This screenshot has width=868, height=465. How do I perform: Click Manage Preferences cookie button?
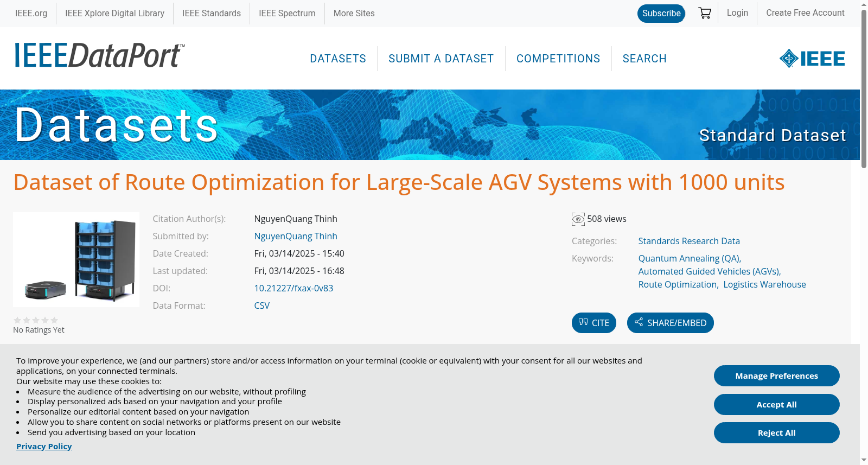pos(777,376)
